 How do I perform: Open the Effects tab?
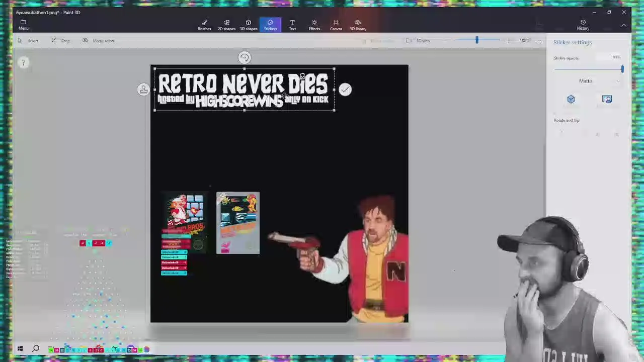click(x=314, y=25)
